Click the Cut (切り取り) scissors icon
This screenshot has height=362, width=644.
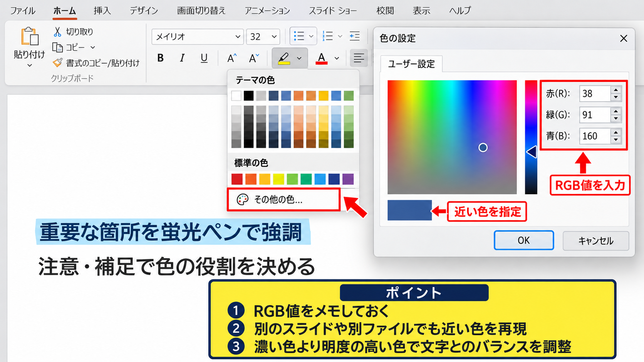point(57,32)
